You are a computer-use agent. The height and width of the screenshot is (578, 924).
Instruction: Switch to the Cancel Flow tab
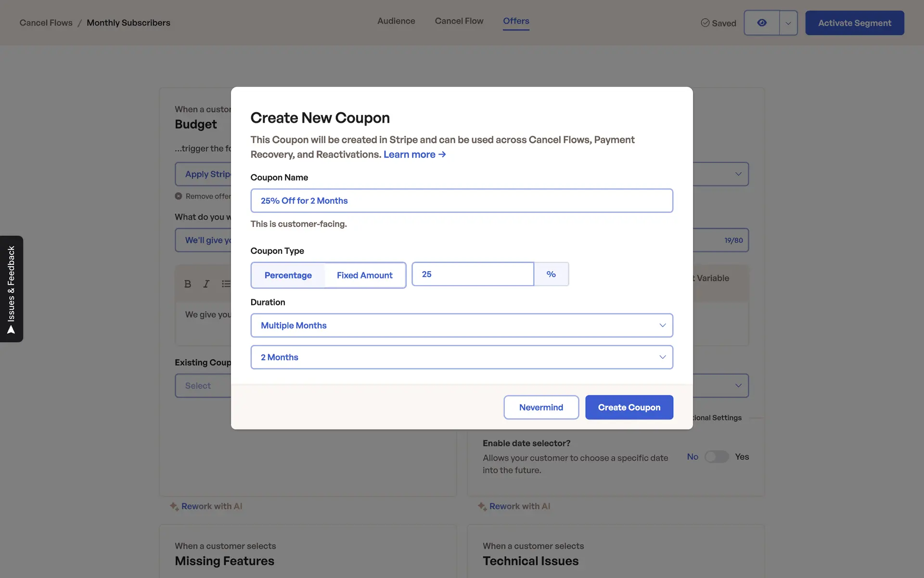[x=459, y=21]
